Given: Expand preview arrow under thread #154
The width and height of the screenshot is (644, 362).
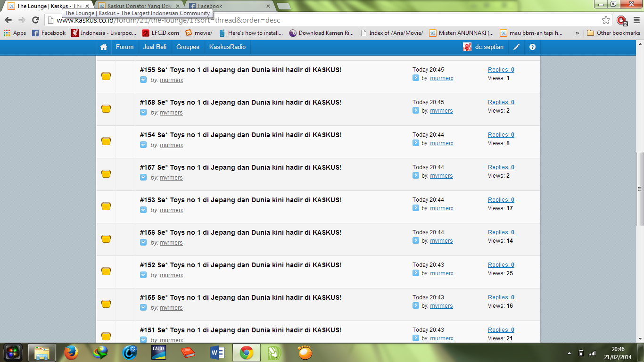Looking at the screenshot, I should coord(143,145).
